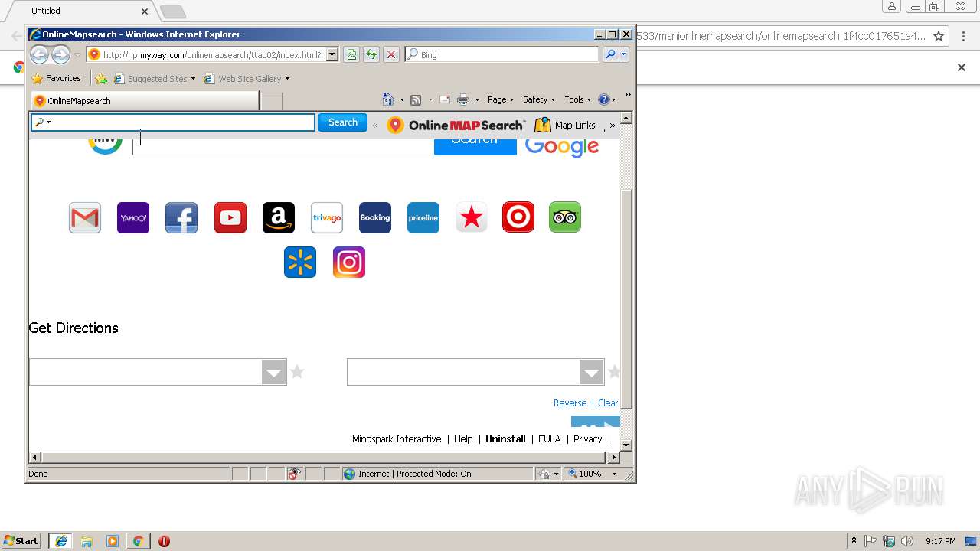Viewport: 980px width, 551px height.
Task: Click the Online MAP Search logo
Action: [456, 125]
